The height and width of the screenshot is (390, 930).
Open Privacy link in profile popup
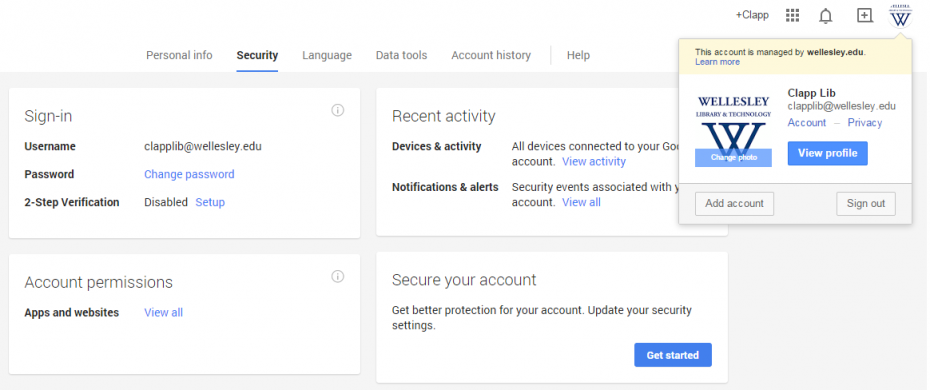[x=865, y=123]
